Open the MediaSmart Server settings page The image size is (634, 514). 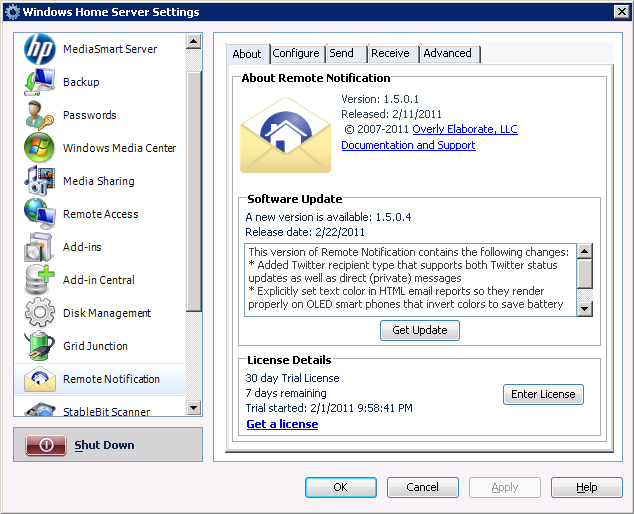pyautogui.click(x=110, y=49)
